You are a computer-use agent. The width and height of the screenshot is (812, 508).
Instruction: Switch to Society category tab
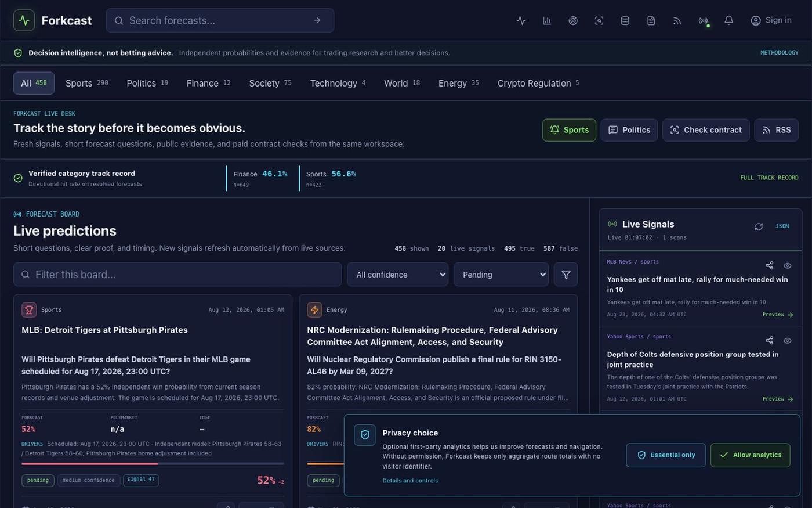pos(270,83)
